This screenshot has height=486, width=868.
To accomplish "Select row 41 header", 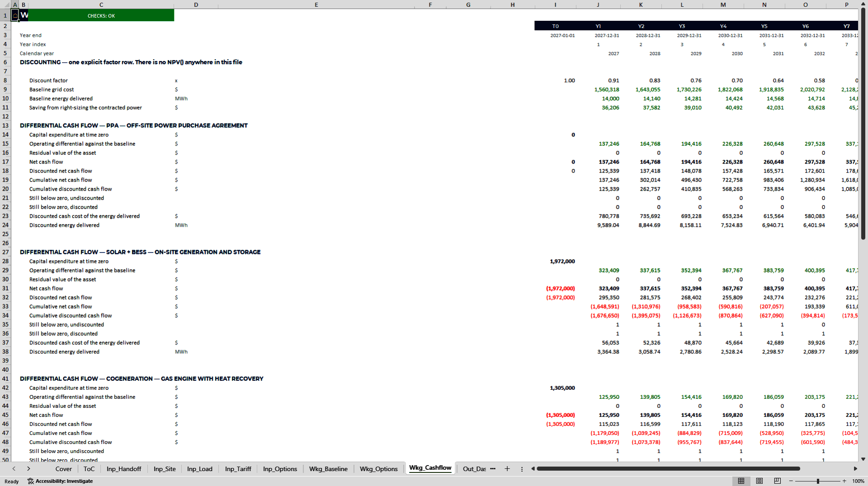I will [x=5, y=379].
